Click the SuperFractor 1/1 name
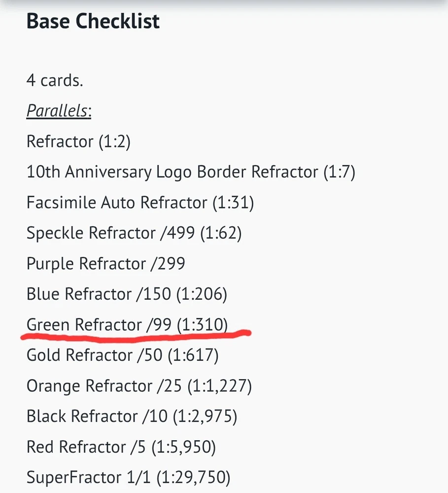 pyautogui.click(x=74, y=478)
